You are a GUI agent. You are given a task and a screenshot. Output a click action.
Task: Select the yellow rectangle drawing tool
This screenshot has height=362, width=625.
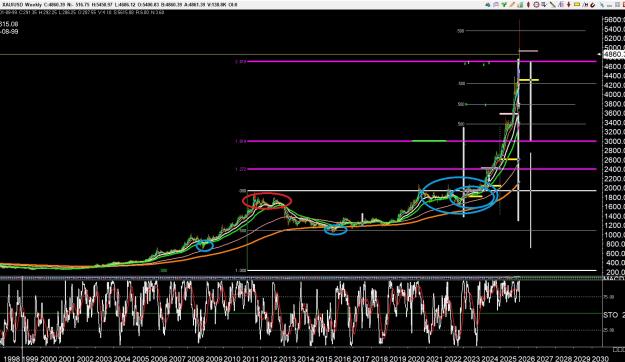(x=577, y=4)
